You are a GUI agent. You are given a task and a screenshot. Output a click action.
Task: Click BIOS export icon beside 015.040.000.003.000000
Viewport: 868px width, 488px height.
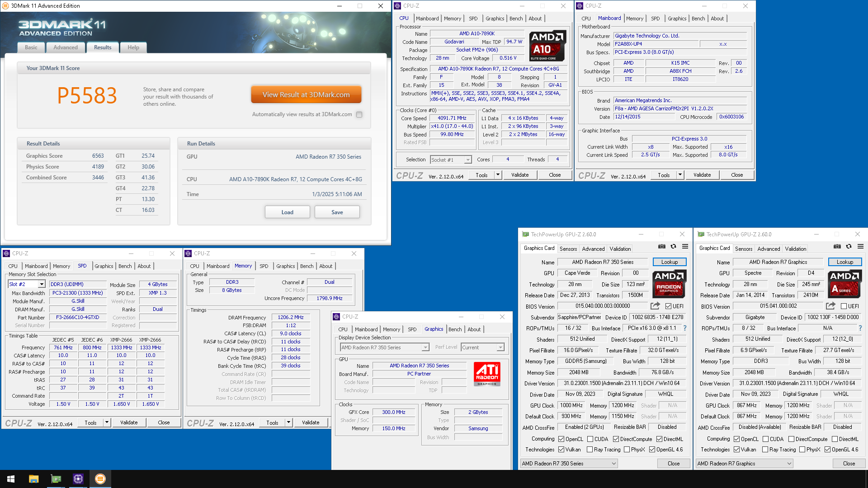click(655, 306)
